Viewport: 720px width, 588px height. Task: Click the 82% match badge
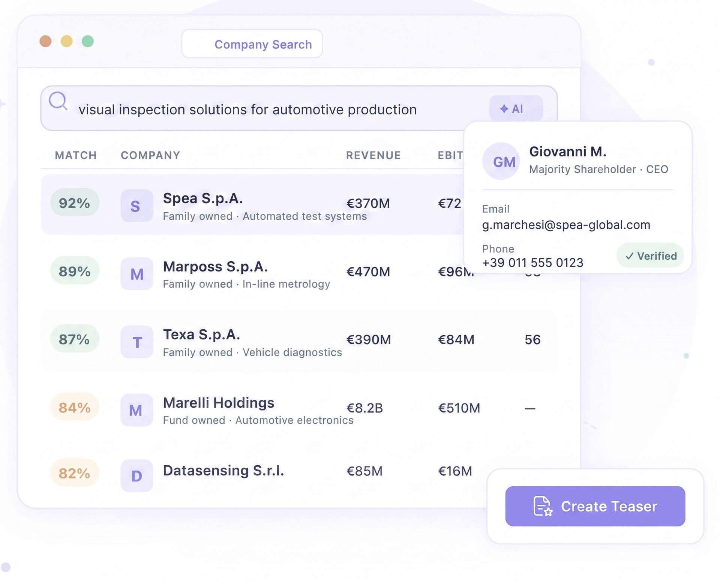(x=75, y=472)
